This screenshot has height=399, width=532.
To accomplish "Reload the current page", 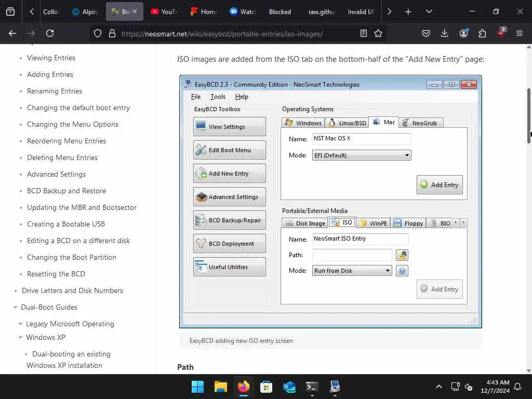I will [50, 33].
